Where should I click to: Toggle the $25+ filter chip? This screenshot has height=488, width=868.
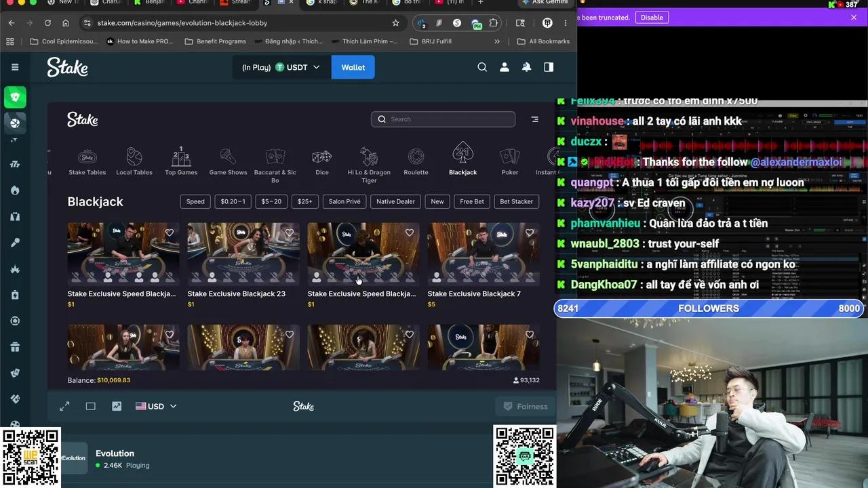(305, 201)
